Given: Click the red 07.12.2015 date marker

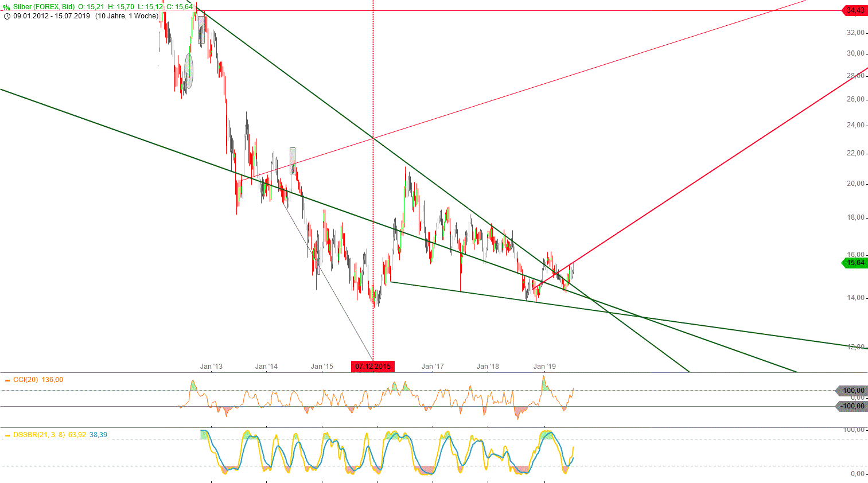Looking at the screenshot, I should click(x=373, y=367).
